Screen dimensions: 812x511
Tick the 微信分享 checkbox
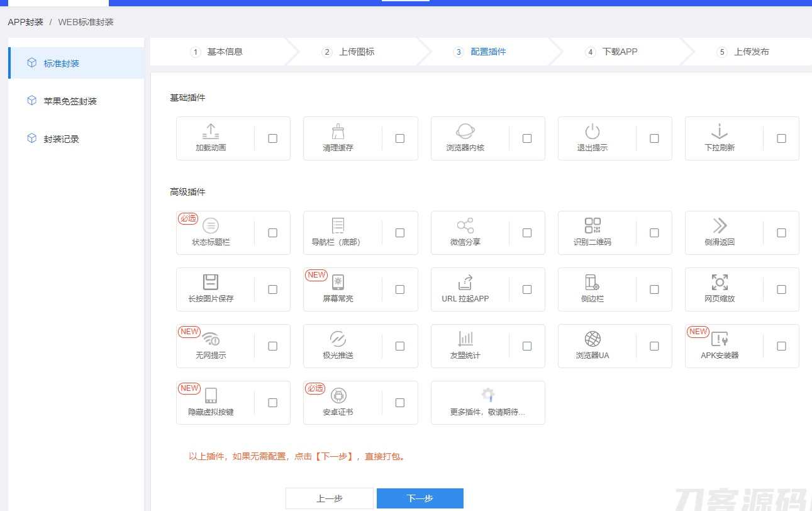pos(527,233)
